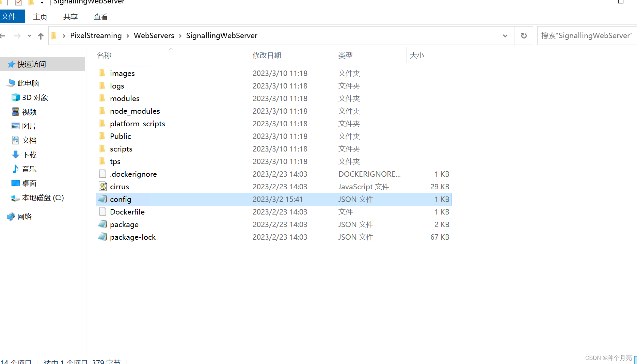The height and width of the screenshot is (364, 637).
Task: Select the package-lock JSON file icon
Action: click(x=102, y=237)
